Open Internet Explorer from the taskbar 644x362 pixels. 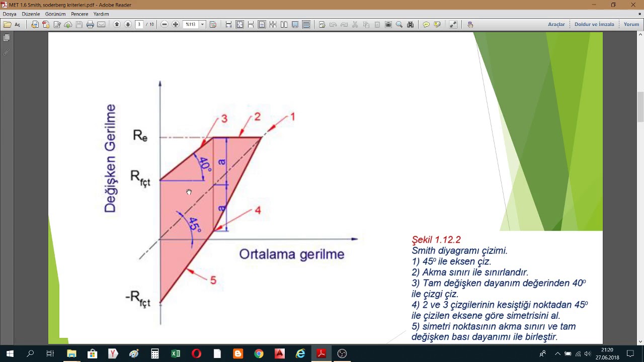point(300,354)
